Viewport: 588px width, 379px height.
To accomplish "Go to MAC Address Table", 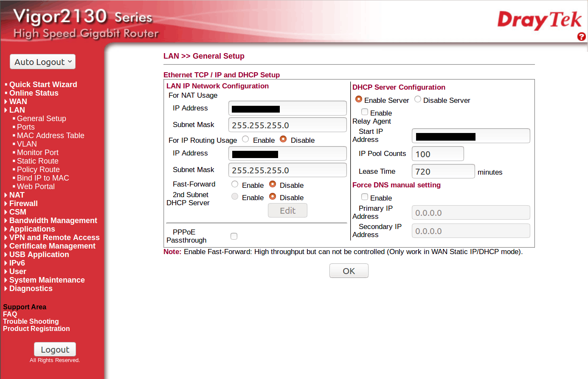I will tap(51, 136).
